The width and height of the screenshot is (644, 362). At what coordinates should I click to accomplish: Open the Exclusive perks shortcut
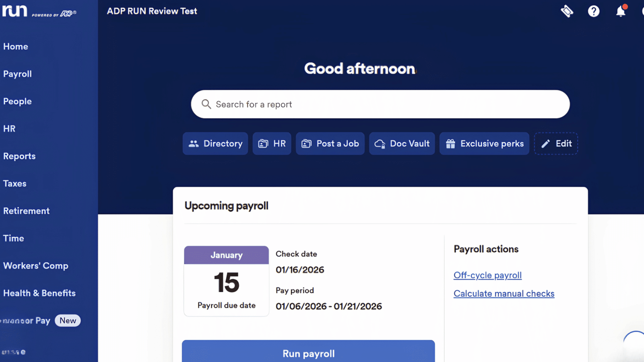[x=484, y=144]
